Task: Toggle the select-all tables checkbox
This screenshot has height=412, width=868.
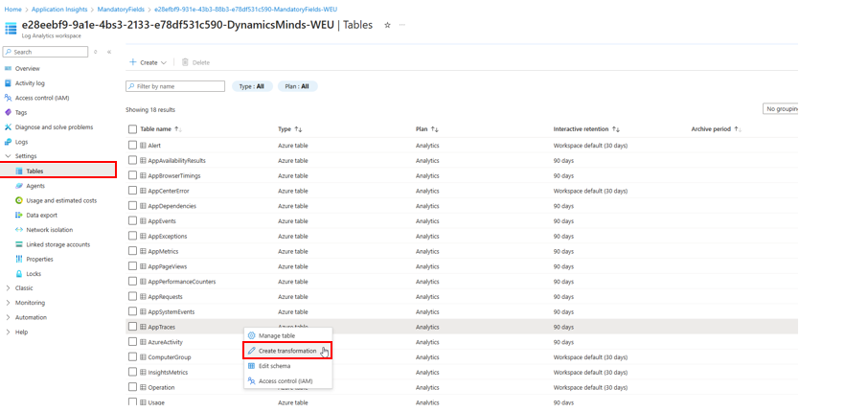Action: click(132, 129)
